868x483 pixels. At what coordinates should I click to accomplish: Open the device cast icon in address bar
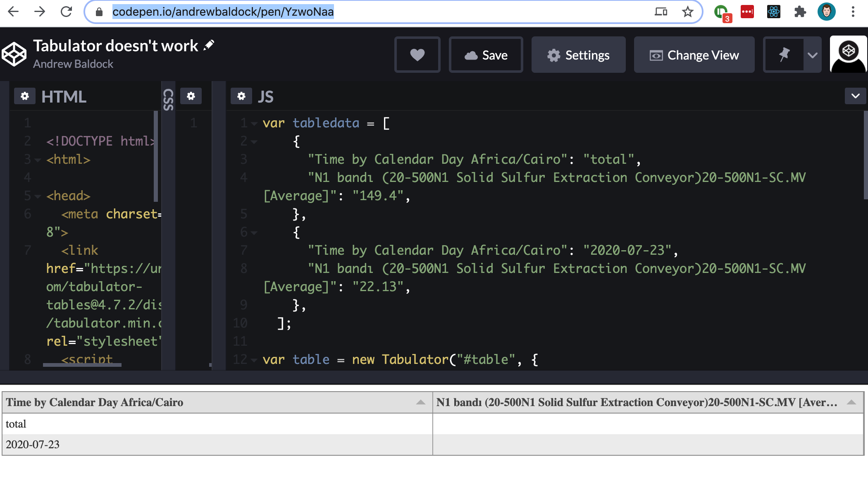pos(661,12)
